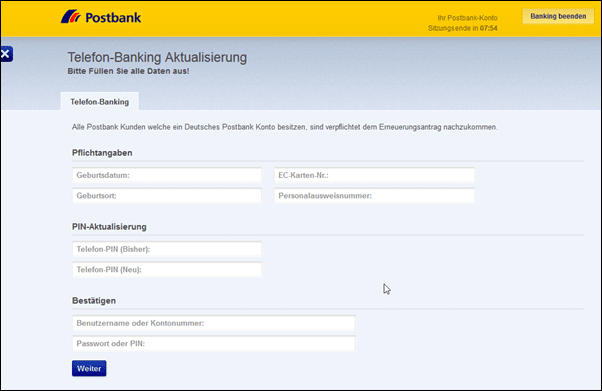Click the Telefon-Banking Aktualisierung heading
This screenshot has width=602, height=391.
157,57
